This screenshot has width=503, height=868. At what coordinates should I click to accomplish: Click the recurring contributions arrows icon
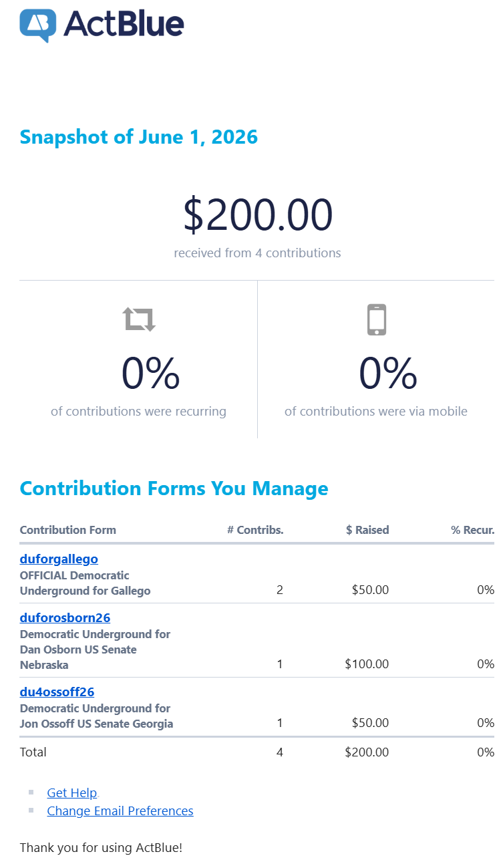click(x=139, y=319)
